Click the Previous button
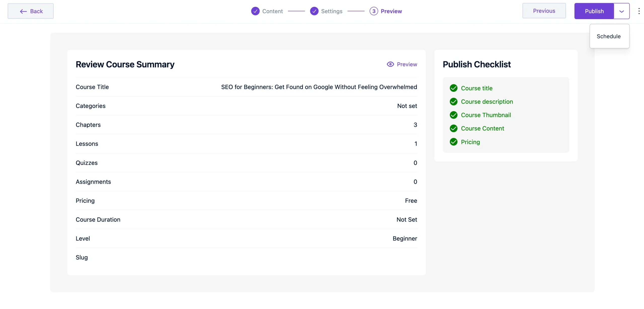 point(544,11)
